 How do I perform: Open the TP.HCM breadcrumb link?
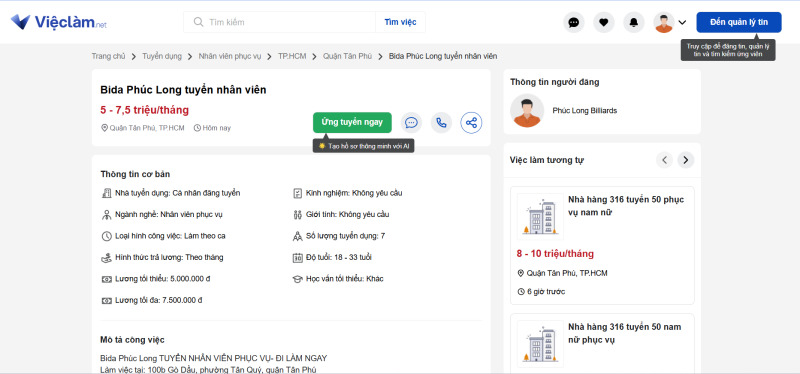point(292,56)
